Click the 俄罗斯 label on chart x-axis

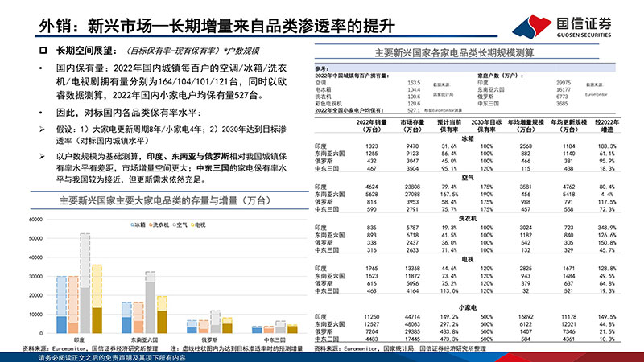coord(209,339)
